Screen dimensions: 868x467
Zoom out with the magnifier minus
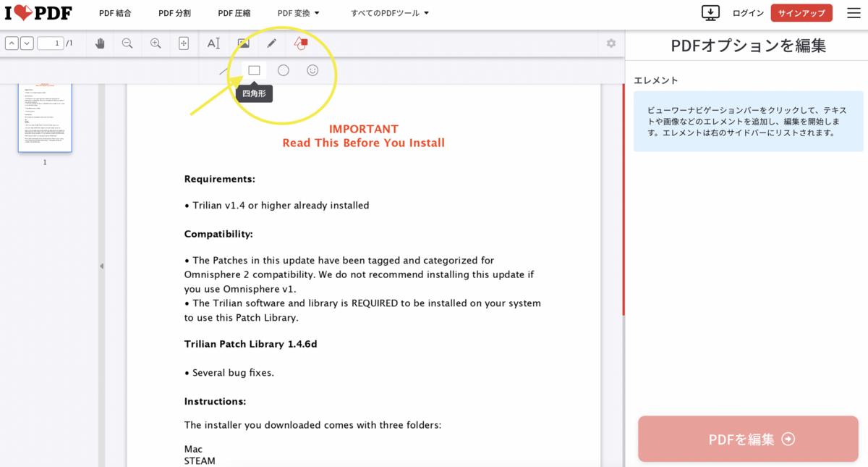[127, 43]
